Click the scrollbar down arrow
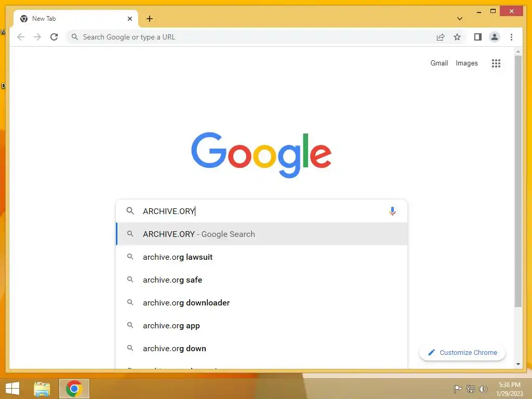532x399 pixels. tap(518, 364)
